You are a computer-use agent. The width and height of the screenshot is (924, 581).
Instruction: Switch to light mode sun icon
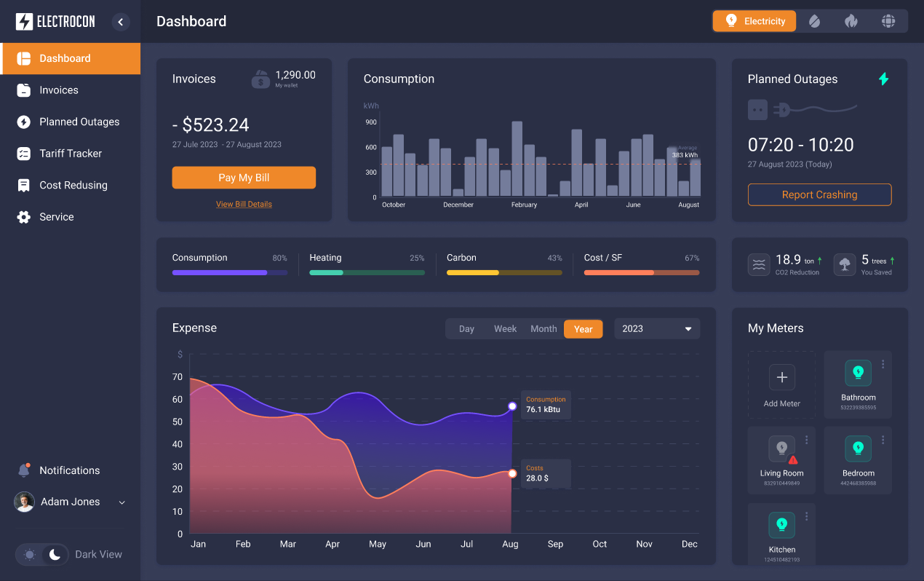click(30, 555)
